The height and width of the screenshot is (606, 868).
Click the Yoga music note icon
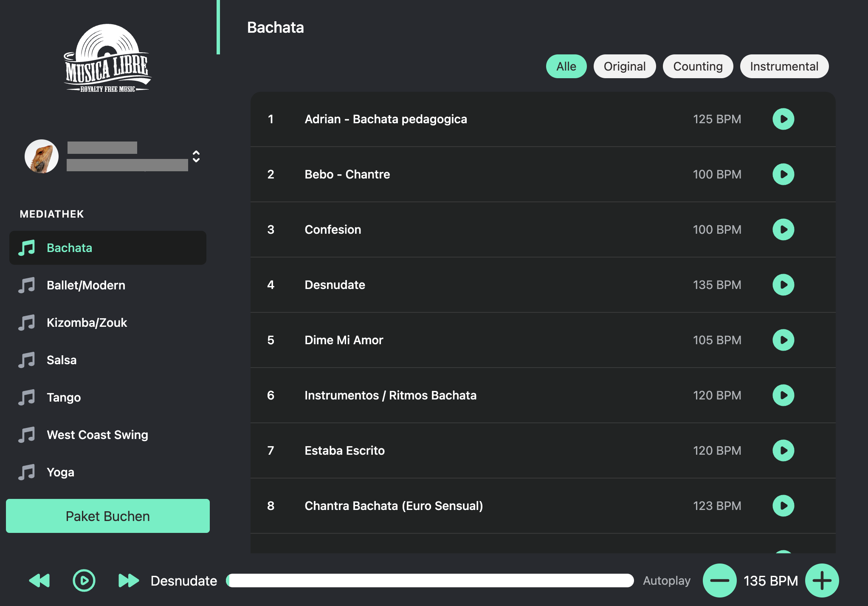pos(27,472)
